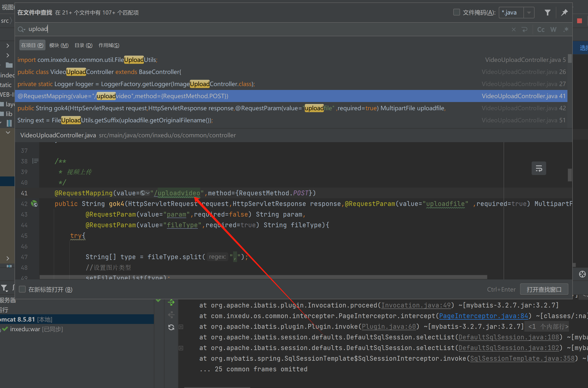Select the Tomcat 8.5.81 server node
The height and width of the screenshot is (388, 588).
tap(77, 319)
